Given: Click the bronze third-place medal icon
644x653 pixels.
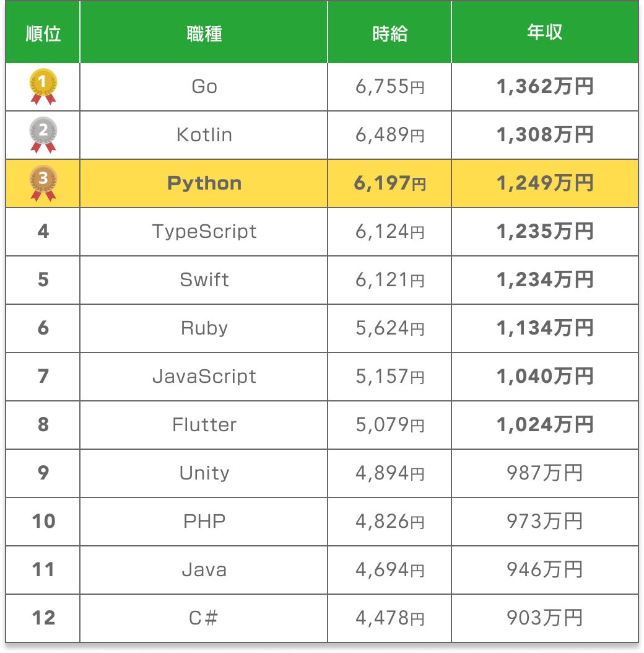Looking at the screenshot, I should (x=43, y=183).
